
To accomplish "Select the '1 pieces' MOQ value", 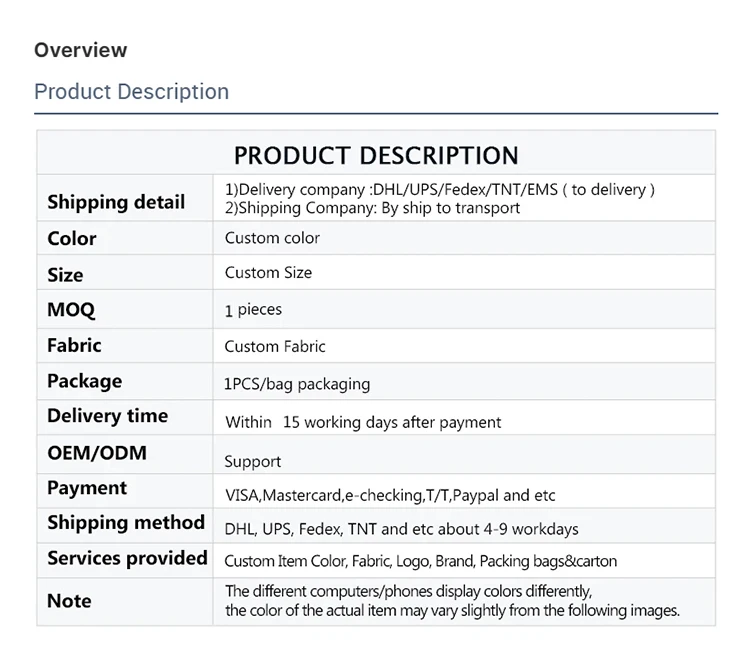I will tap(253, 310).
